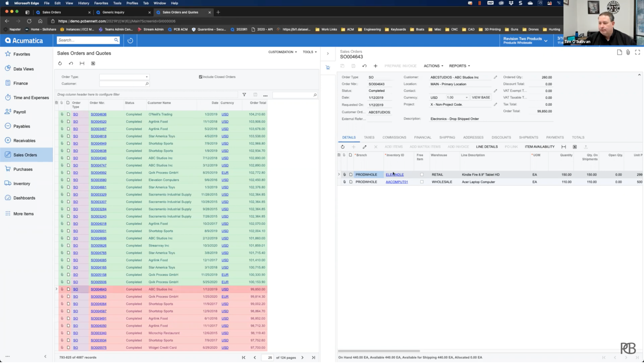Open the shopping cart panel icon
The height and width of the screenshot is (363, 644).
click(328, 67)
